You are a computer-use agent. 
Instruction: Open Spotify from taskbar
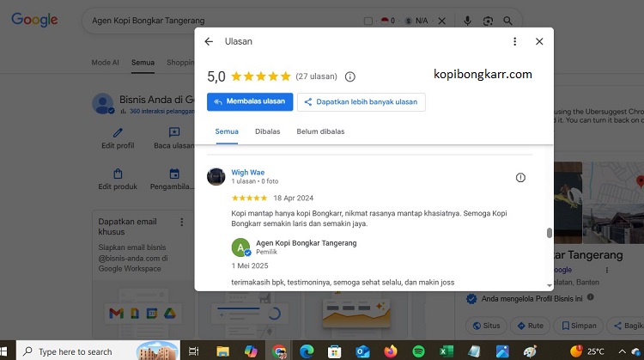[418, 351]
